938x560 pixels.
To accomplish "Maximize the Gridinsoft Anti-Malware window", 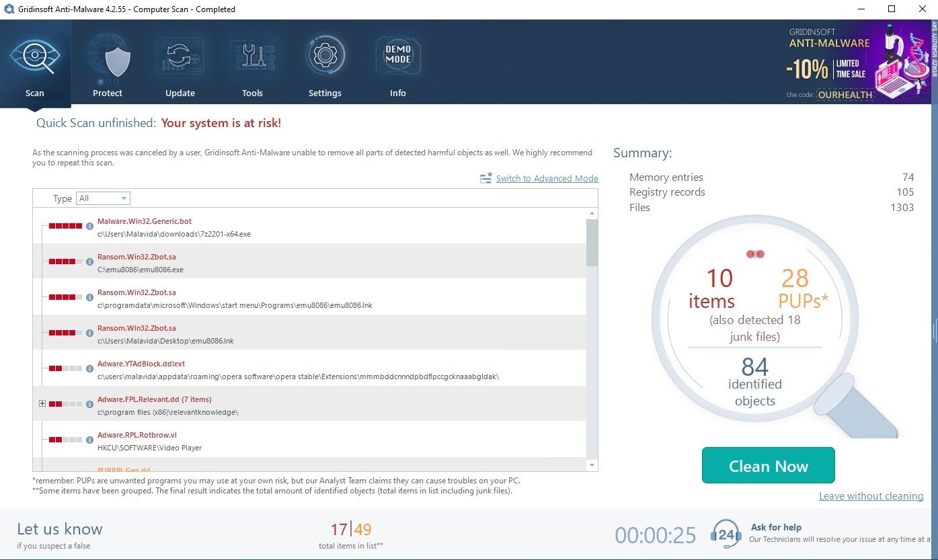I will [x=892, y=9].
